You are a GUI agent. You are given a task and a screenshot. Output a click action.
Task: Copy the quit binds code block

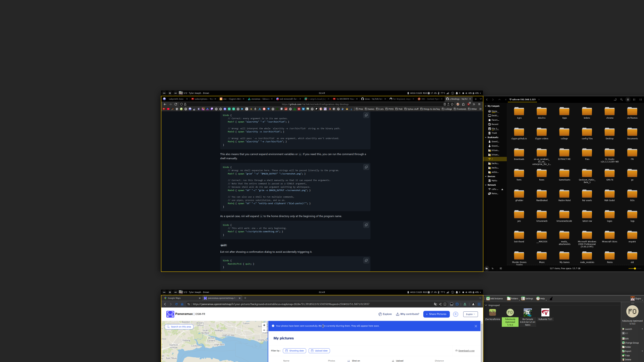point(366,260)
